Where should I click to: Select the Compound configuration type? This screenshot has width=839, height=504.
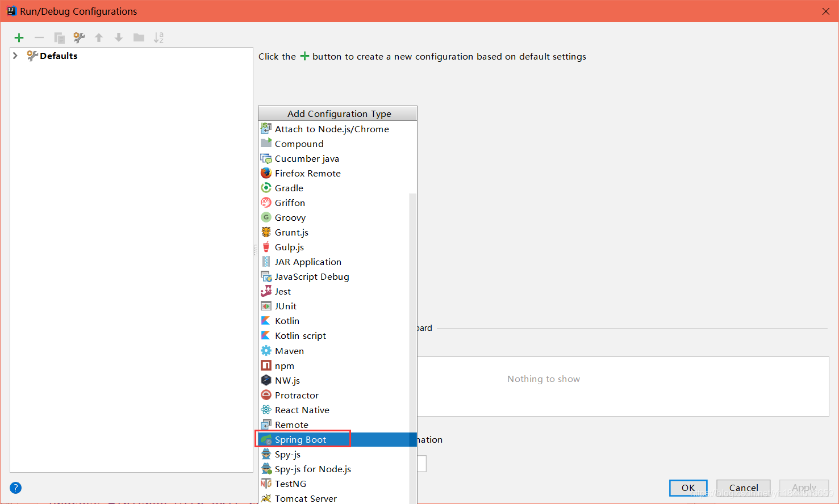point(337,144)
